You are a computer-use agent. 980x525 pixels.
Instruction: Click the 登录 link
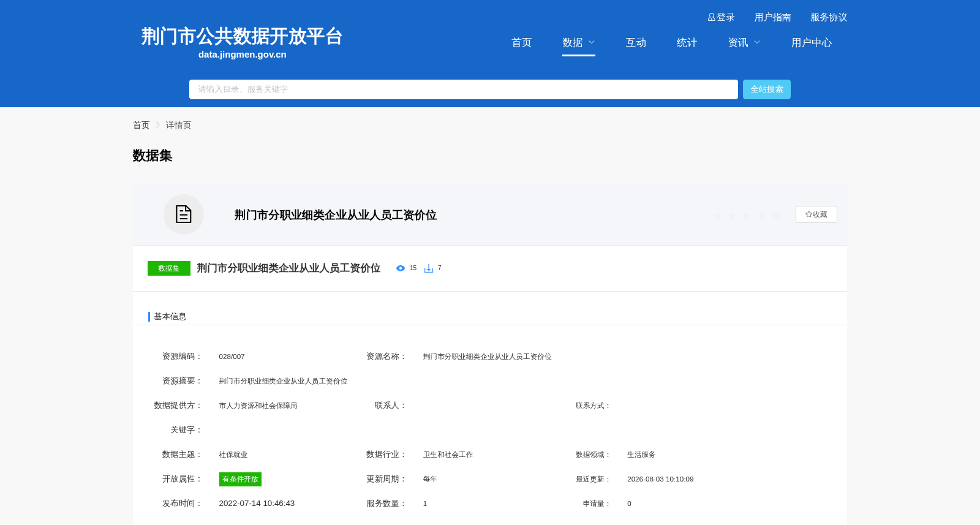coord(726,17)
